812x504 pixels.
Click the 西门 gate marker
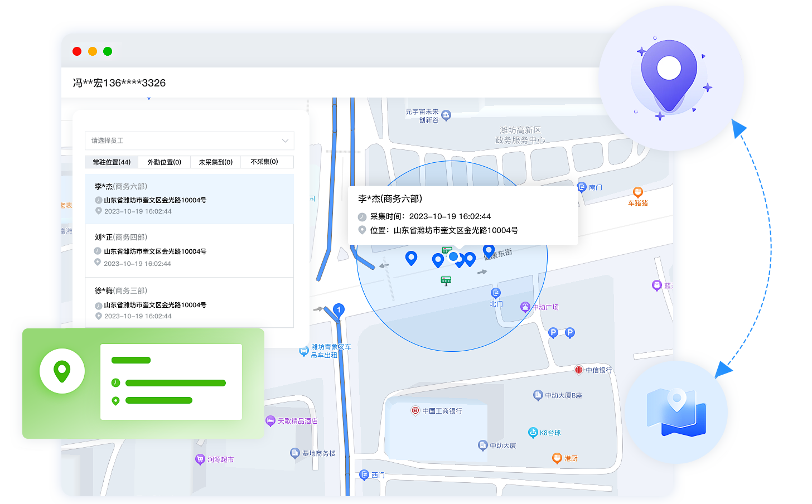tap(364, 475)
